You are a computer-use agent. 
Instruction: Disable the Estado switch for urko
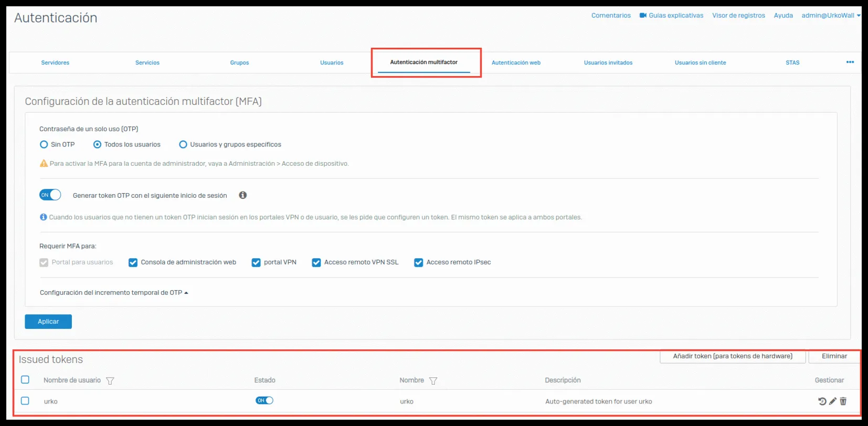pyautogui.click(x=264, y=400)
